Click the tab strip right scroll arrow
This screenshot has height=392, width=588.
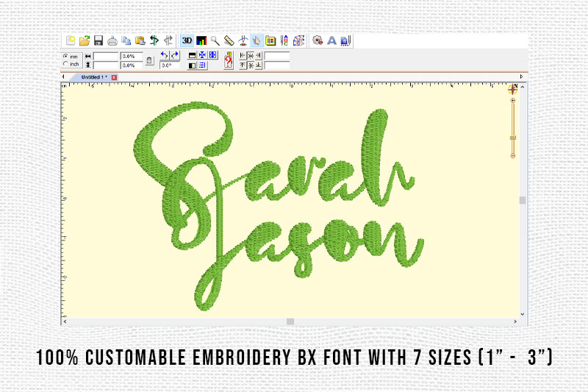pyautogui.click(x=521, y=76)
